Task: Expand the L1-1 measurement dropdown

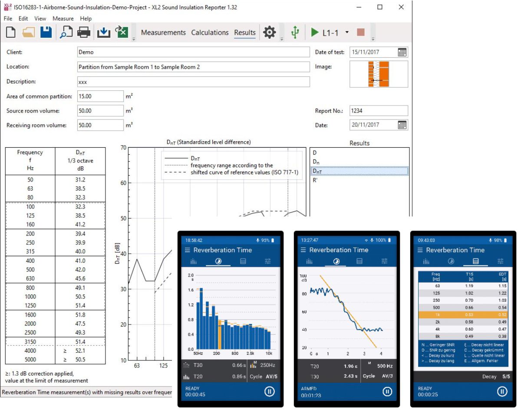Action: coord(347,33)
